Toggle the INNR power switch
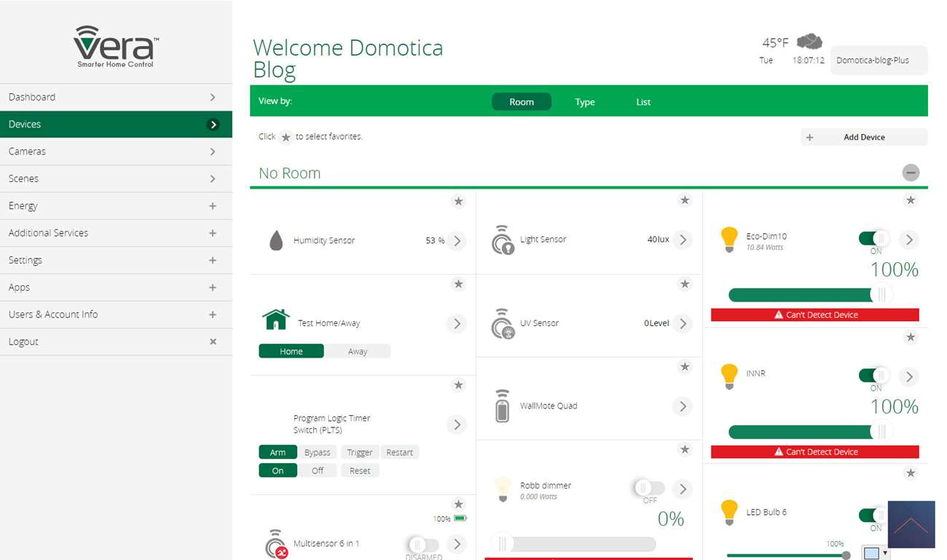 coord(874,375)
